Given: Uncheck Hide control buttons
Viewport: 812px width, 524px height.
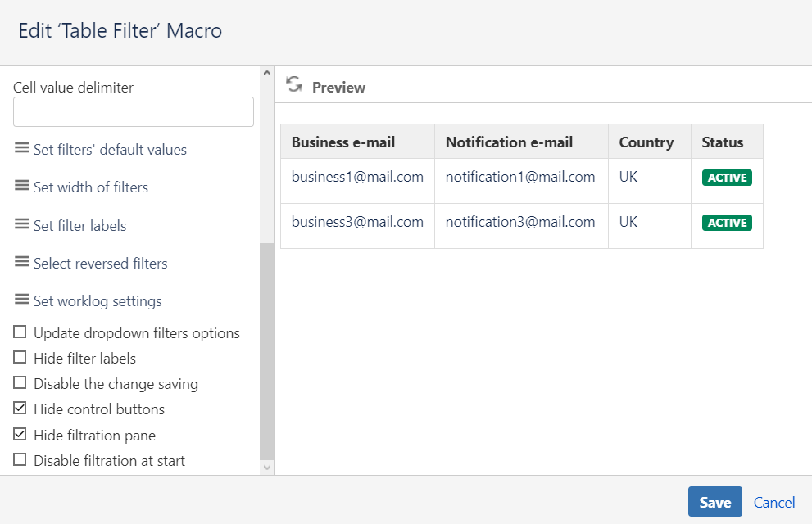Looking at the screenshot, I should point(20,409).
